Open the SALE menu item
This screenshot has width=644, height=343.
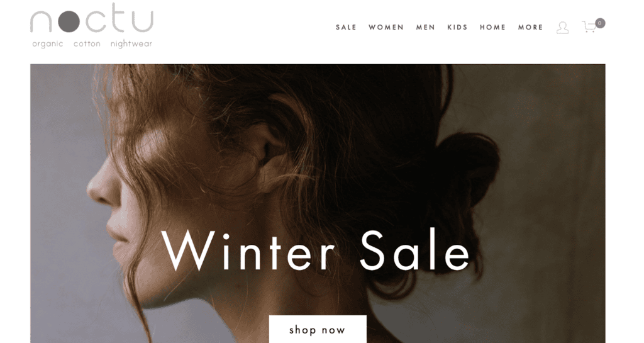point(346,27)
